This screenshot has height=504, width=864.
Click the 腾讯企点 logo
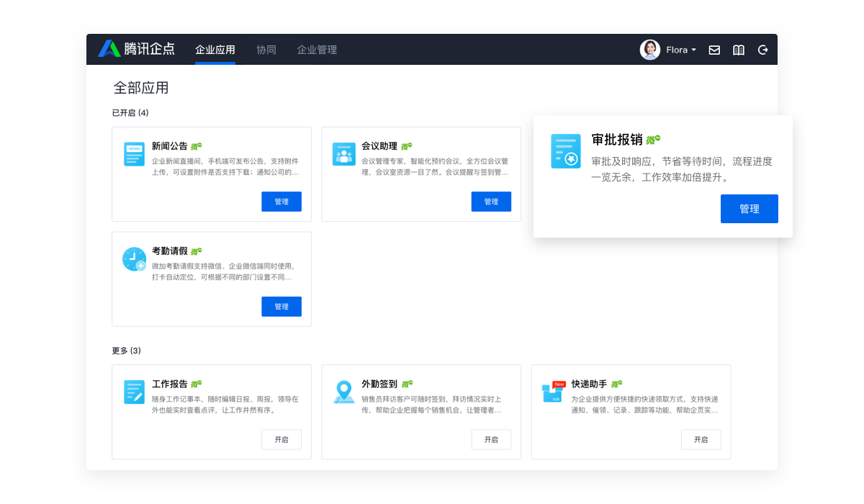point(137,49)
